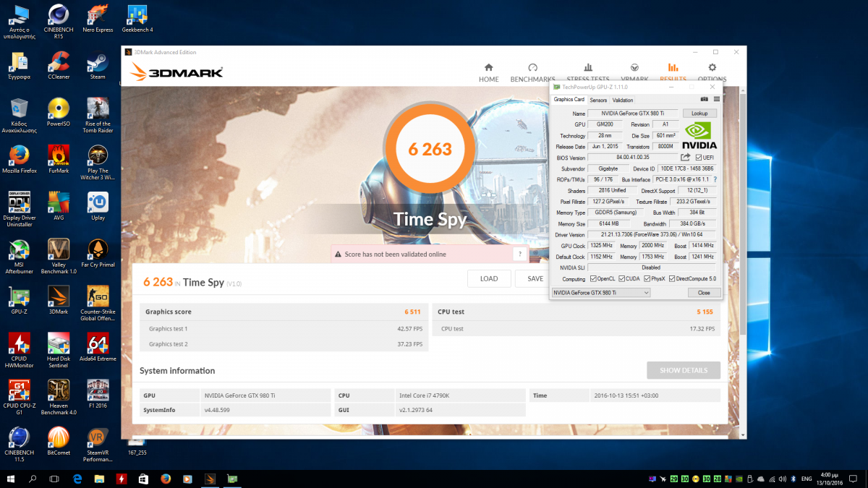The height and width of the screenshot is (488, 868).
Task: Click the Close button in GPU-Z
Action: (704, 292)
